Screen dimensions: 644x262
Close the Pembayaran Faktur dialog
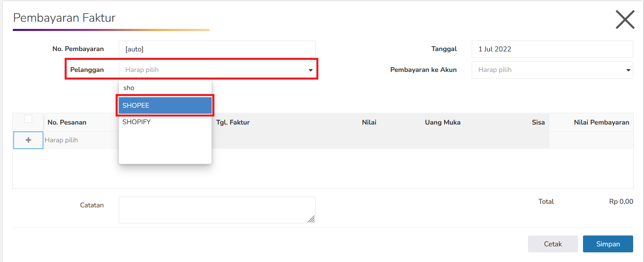625,20
